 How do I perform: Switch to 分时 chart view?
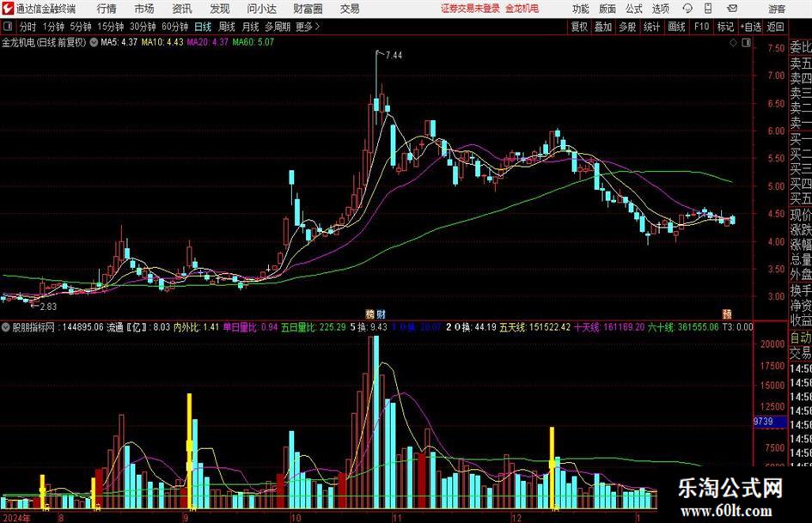[x=27, y=27]
